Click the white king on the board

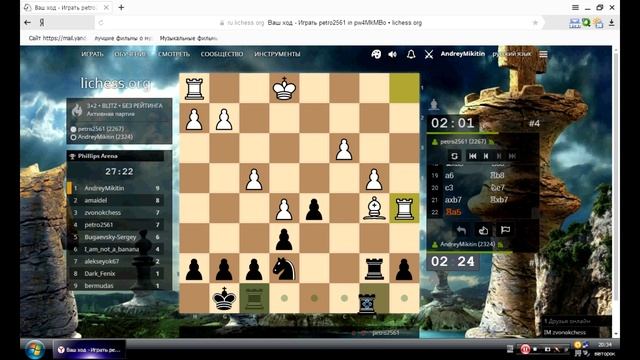coord(284,88)
